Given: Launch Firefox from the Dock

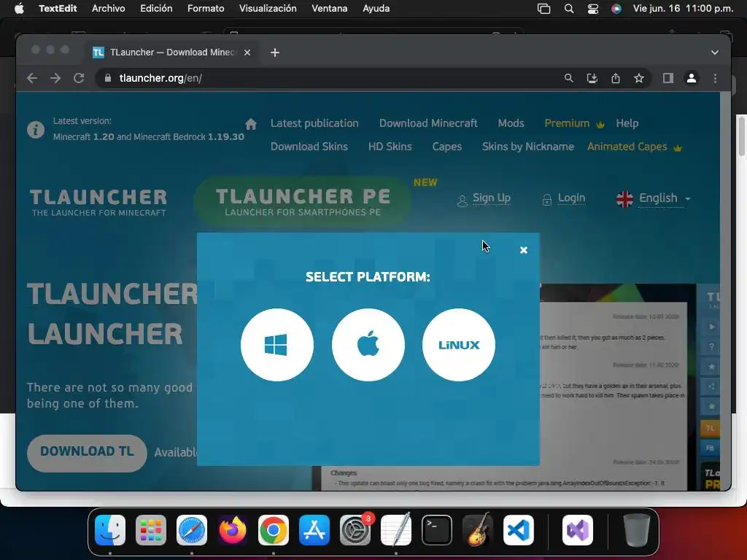Looking at the screenshot, I should [x=233, y=530].
